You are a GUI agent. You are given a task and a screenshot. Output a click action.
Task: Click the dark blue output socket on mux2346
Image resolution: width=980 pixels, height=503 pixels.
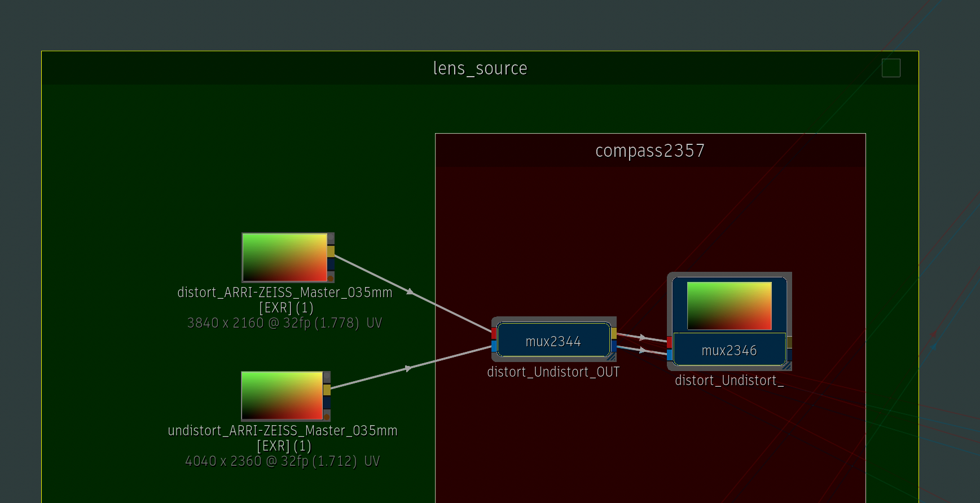pyautogui.click(x=789, y=355)
